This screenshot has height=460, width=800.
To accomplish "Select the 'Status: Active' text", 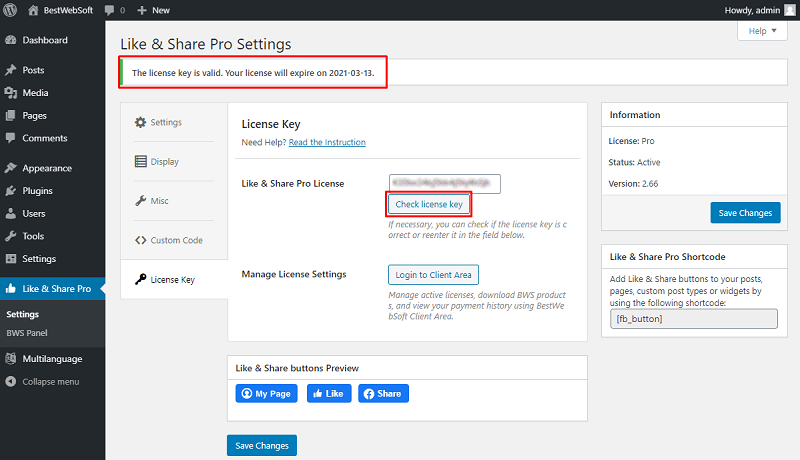I will 634,163.
